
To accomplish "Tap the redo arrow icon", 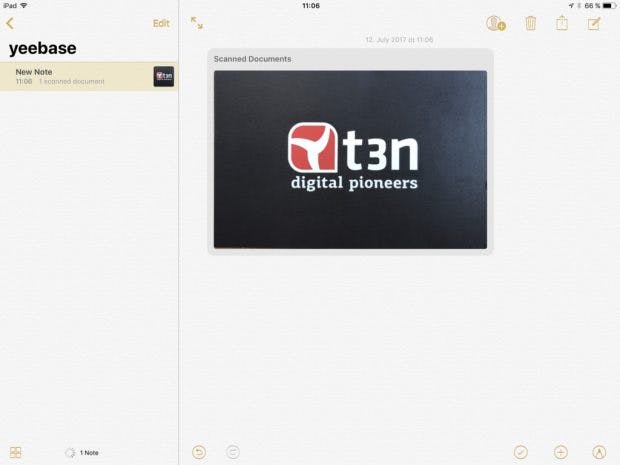I will pos(233,452).
